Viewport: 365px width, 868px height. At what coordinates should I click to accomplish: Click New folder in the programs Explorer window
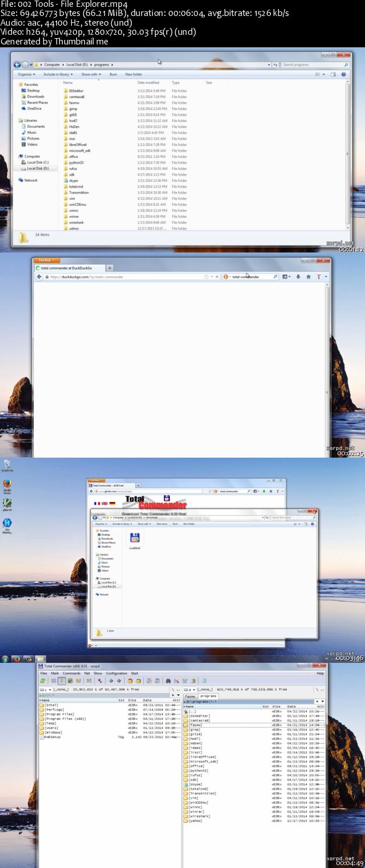coord(133,74)
